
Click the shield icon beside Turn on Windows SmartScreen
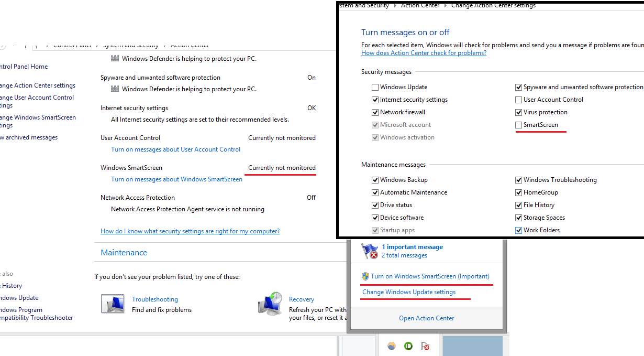tap(365, 276)
